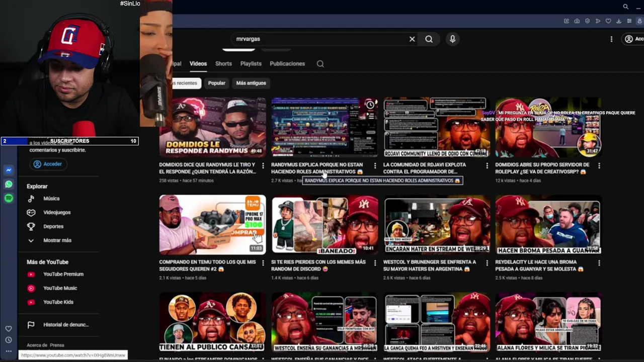Open Comprando en Temu iPhone thumbnail

point(212,224)
